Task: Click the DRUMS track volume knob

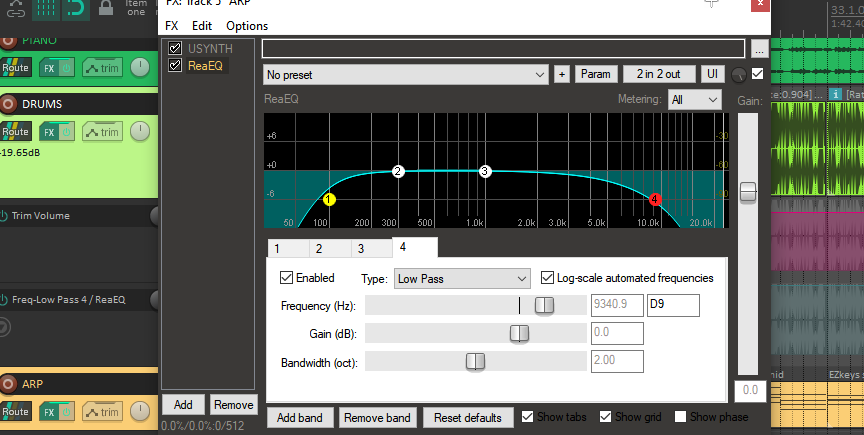Action: click(x=140, y=132)
